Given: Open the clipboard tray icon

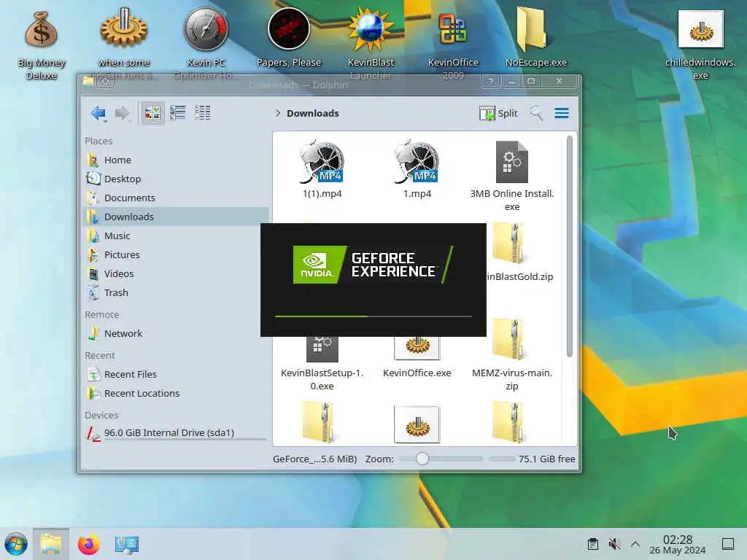Looking at the screenshot, I should point(592,544).
